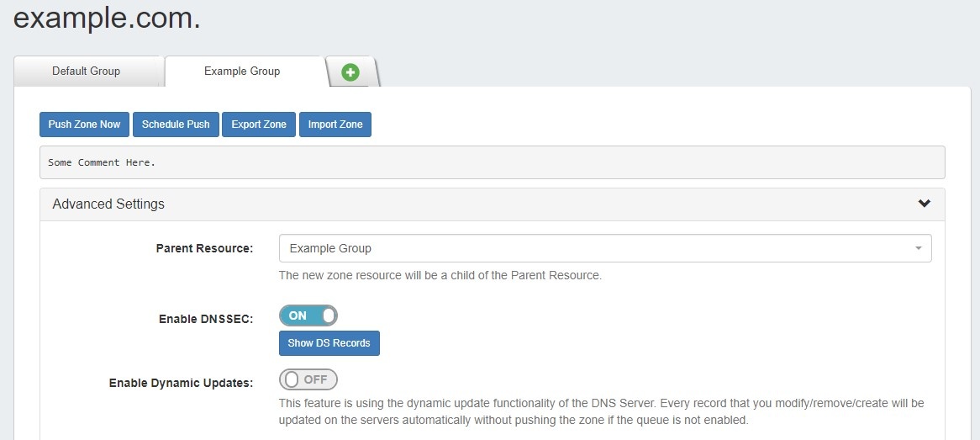Image resolution: width=980 pixels, height=440 pixels.
Task: Open the Import Zone dialog
Action: [335, 125]
